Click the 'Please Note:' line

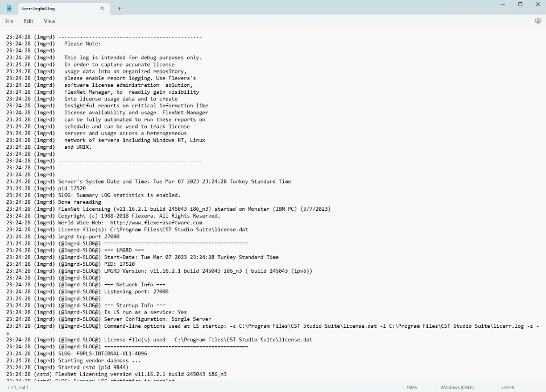(82, 44)
